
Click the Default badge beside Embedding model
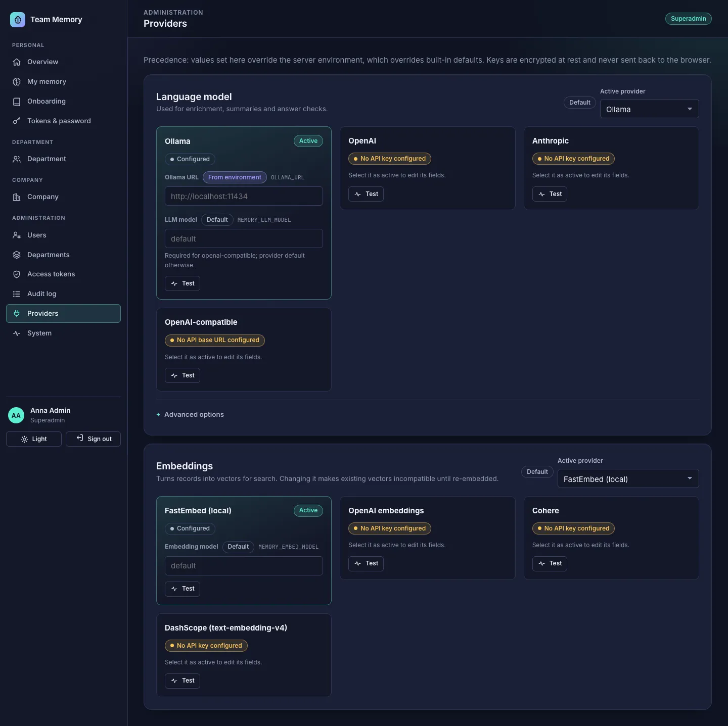coord(238,547)
